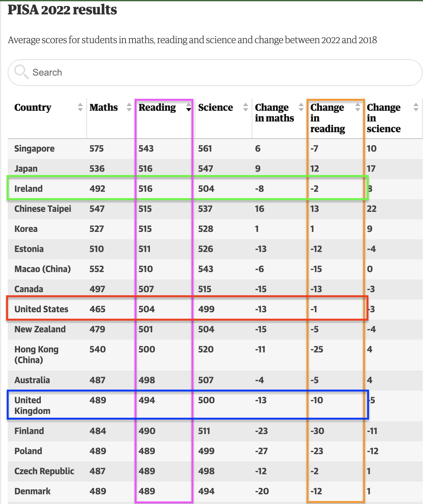The height and width of the screenshot is (504, 423).
Task: Sort table by Country arrows icon
Action: pyautogui.click(x=80, y=107)
